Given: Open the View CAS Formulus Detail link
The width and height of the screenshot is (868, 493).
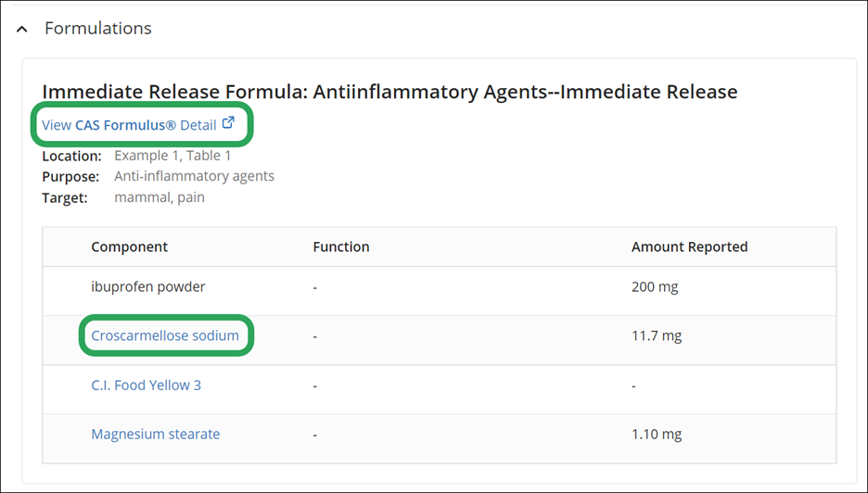Looking at the screenshot, I should pyautogui.click(x=129, y=125).
